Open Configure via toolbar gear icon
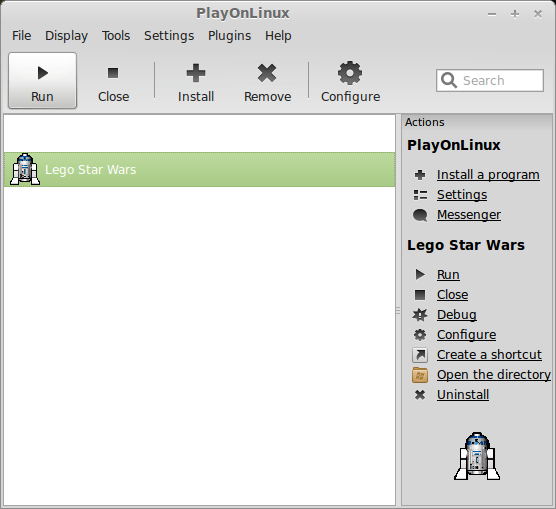The height and width of the screenshot is (509, 556). pyautogui.click(x=350, y=73)
